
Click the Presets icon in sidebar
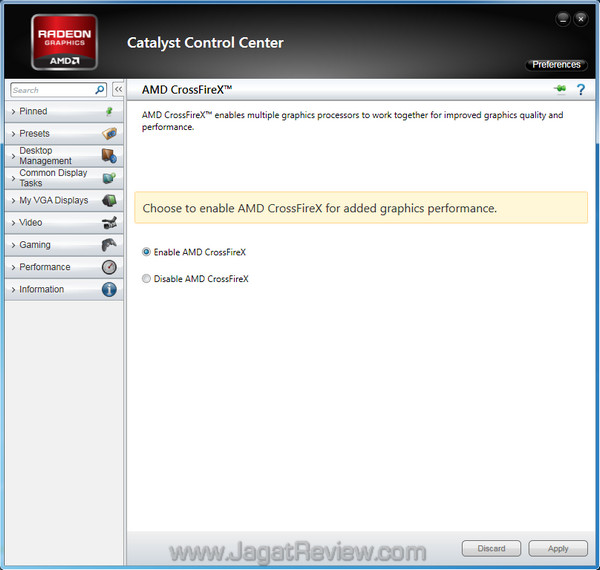point(109,133)
